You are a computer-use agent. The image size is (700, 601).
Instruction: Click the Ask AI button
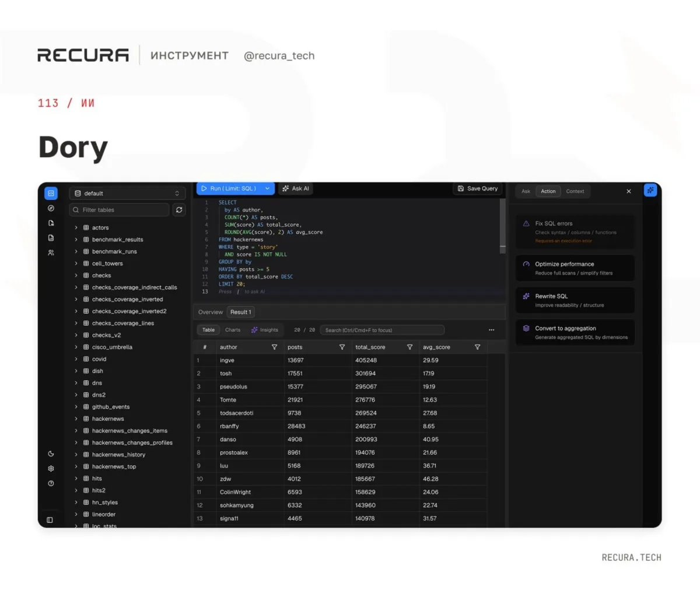(x=296, y=188)
